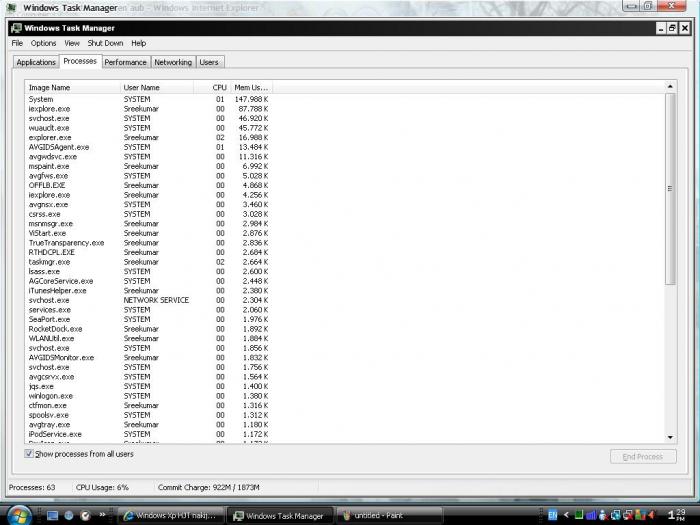Switch to the Applications tab

[36, 62]
